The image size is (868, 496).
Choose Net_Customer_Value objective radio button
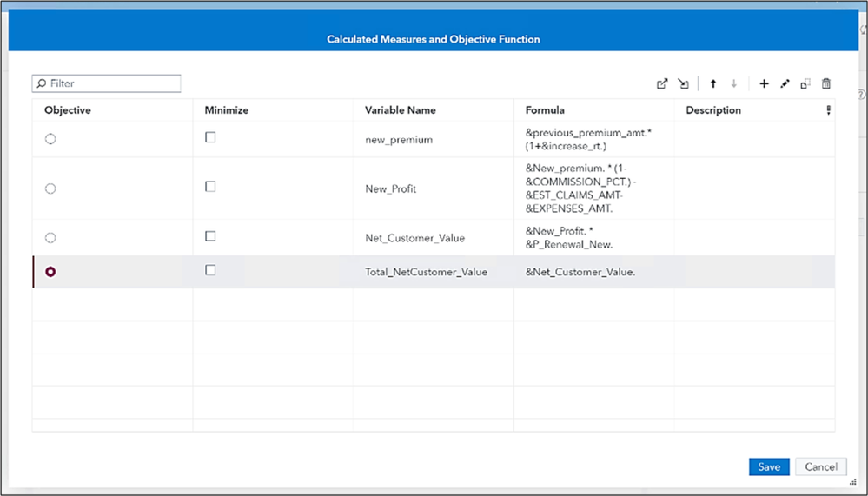point(50,237)
